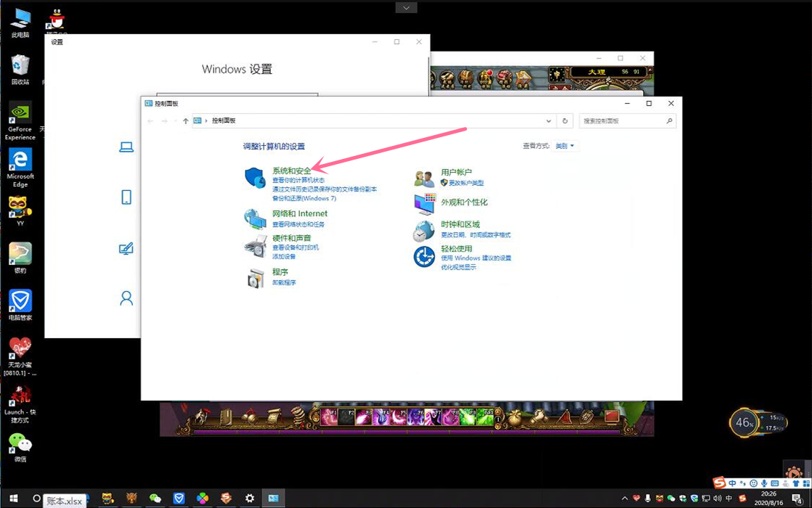Screen dimensions: 812x508
Task: Open the 时钟和区域 globe clock icon
Action: (x=423, y=231)
